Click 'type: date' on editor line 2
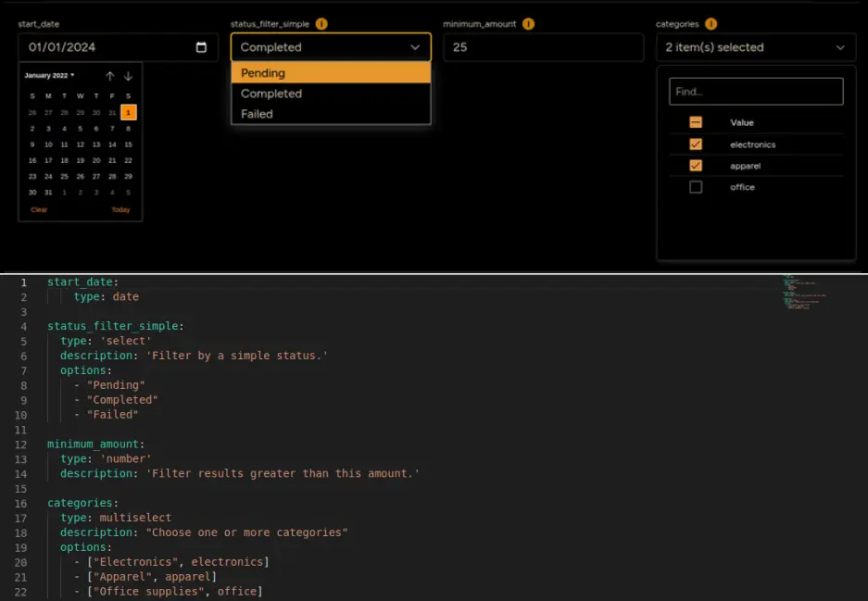Image resolution: width=868 pixels, height=601 pixels. pos(107,296)
